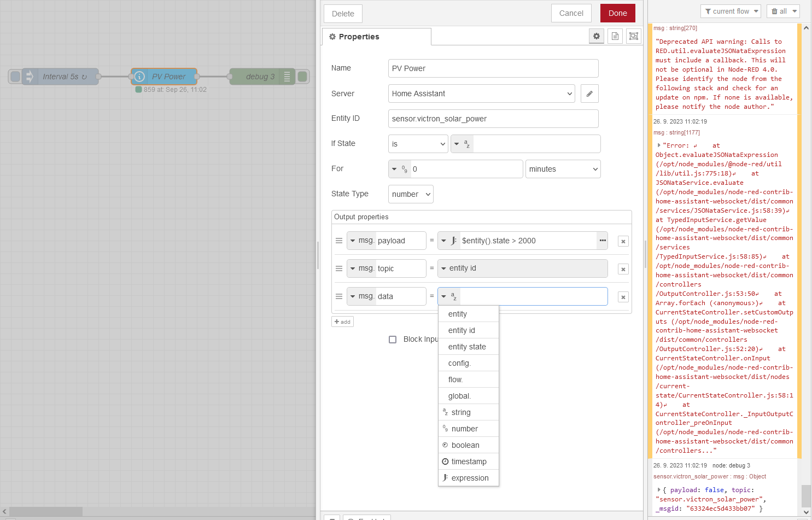Open minutes unit dropdown
Screen dimensions: 812x520
coord(563,169)
